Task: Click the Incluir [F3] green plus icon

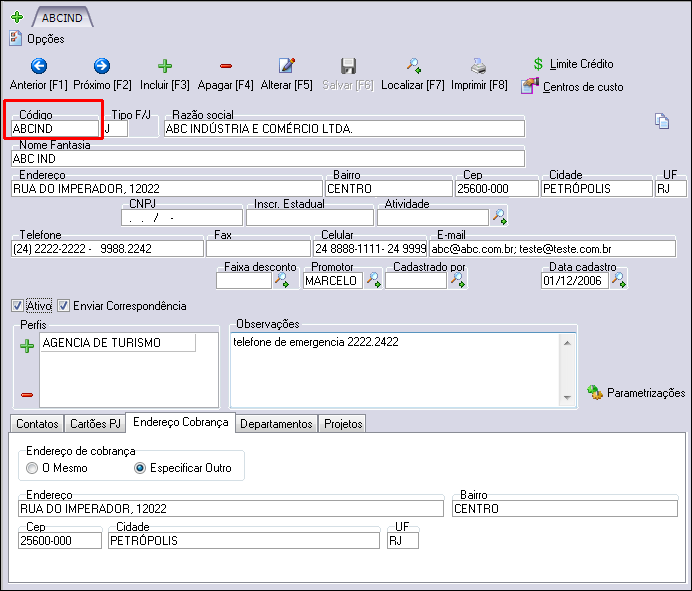Action: pos(165,66)
